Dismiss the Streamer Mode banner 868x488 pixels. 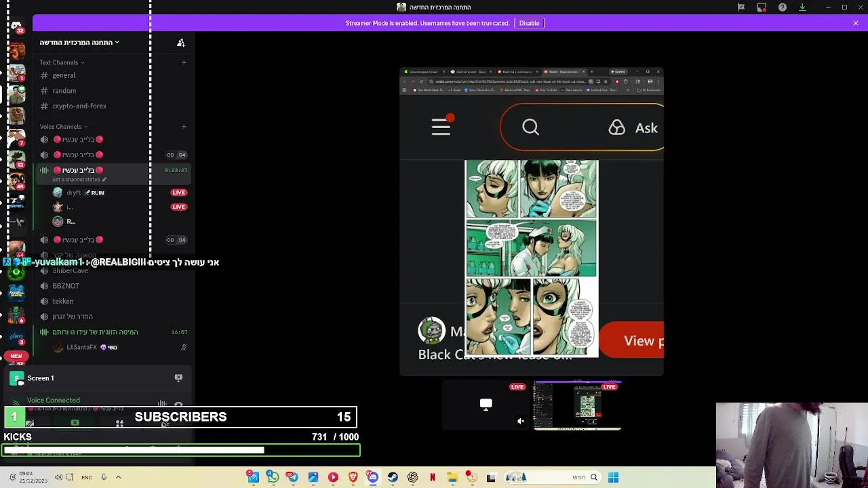(856, 23)
